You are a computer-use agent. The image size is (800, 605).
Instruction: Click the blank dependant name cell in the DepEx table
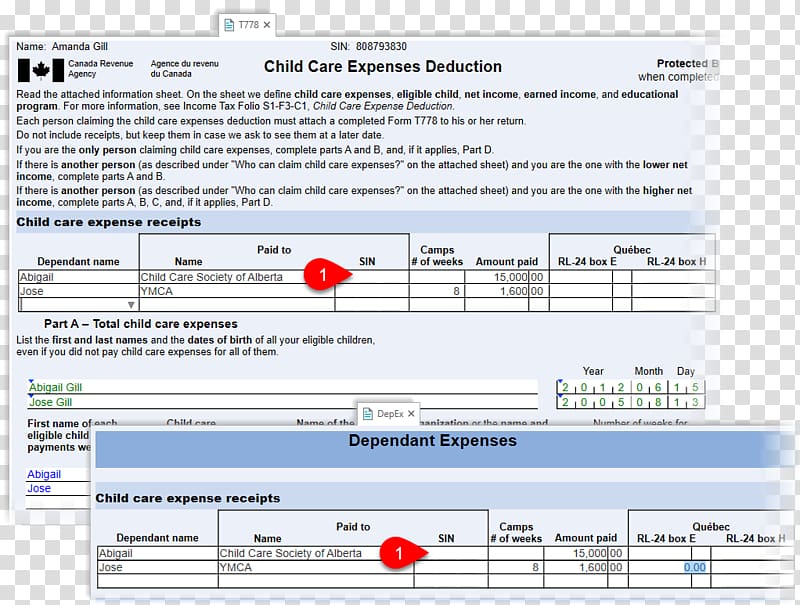click(x=158, y=581)
